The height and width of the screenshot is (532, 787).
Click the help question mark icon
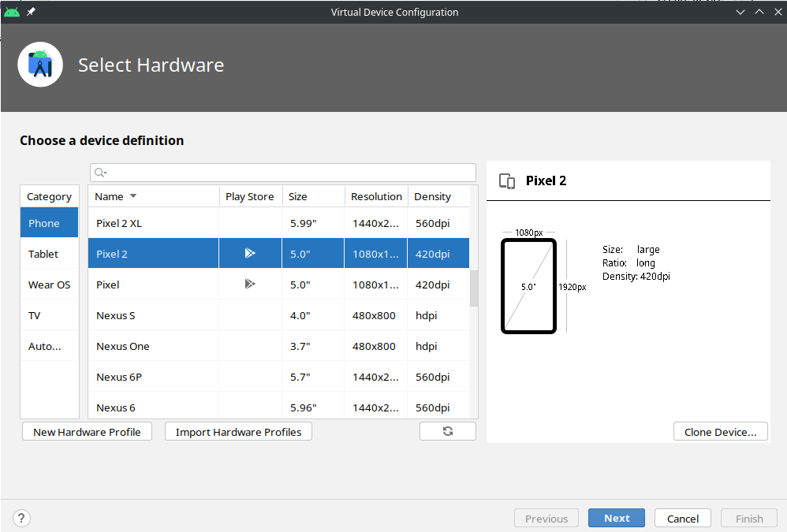coord(22,518)
